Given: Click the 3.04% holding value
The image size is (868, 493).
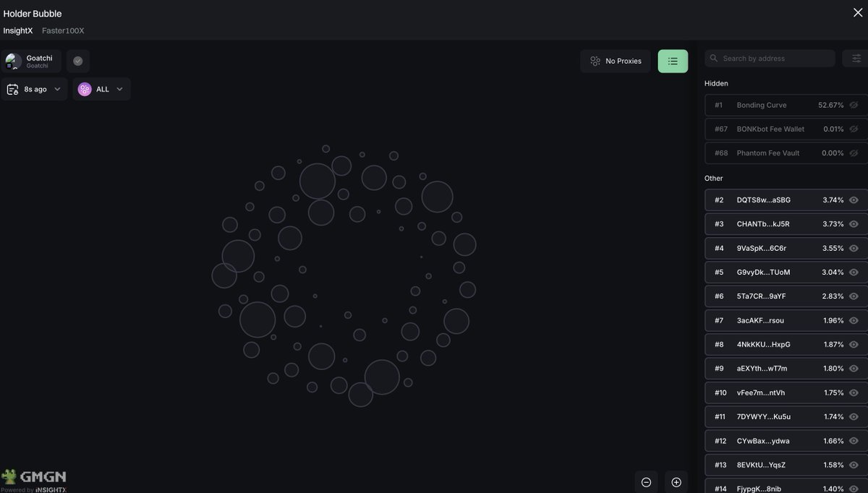Looking at the screenshot, I should click(x=833, y=272).
